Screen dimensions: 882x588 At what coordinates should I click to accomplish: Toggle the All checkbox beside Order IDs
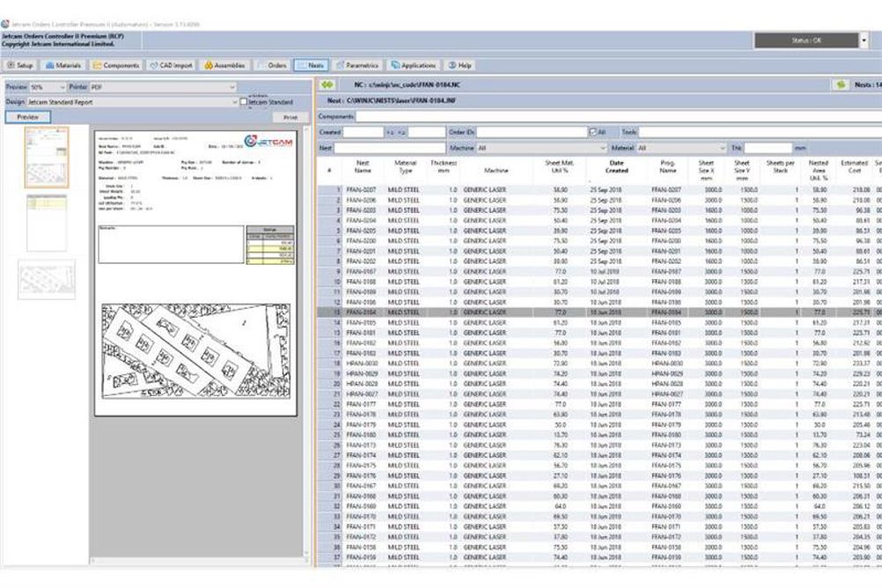[593, 132]
